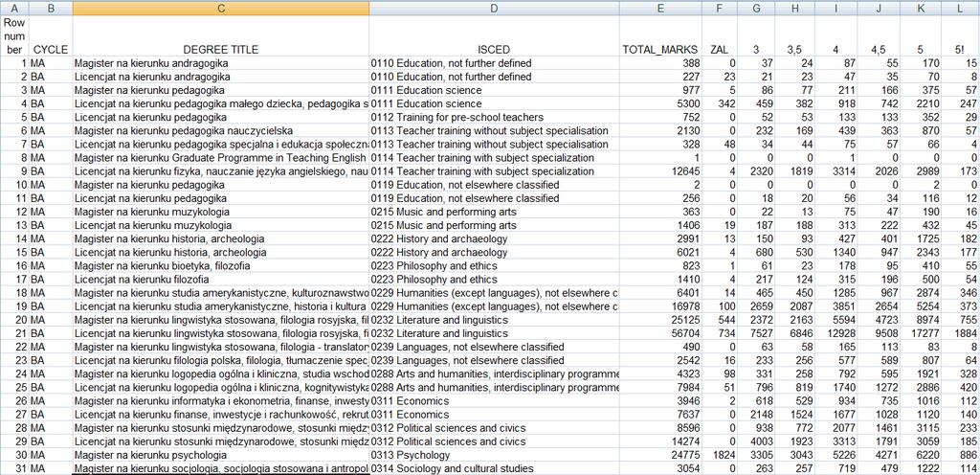Click the ISCED header cell
Image resolution: width=980 pixels, height=475 pixels.
[495, 35]
